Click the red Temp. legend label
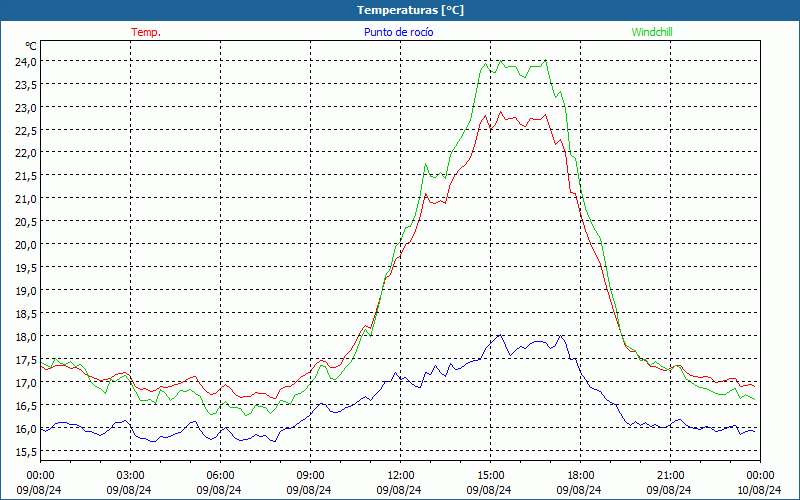 point(145,32)
